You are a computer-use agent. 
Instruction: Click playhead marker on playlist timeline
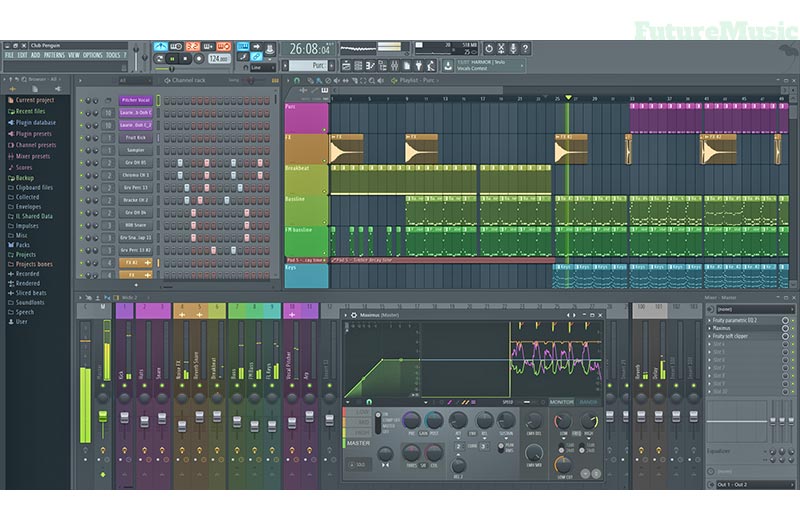[x=568, y=98]
